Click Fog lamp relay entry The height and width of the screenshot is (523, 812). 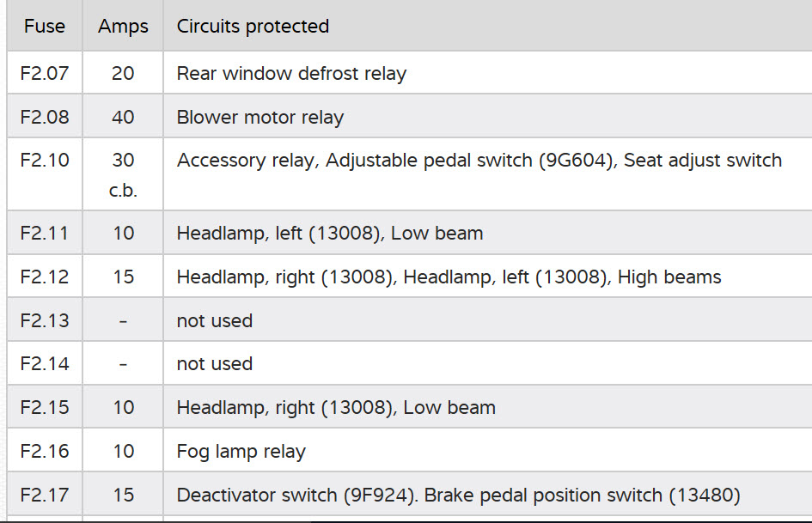click(x=241, y=452)
